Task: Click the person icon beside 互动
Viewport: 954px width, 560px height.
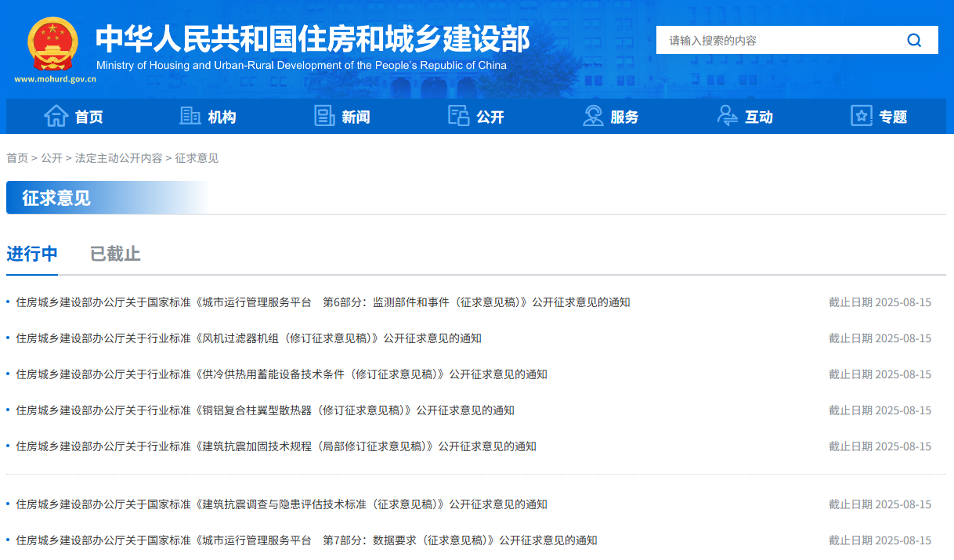Action: (727, 116)
